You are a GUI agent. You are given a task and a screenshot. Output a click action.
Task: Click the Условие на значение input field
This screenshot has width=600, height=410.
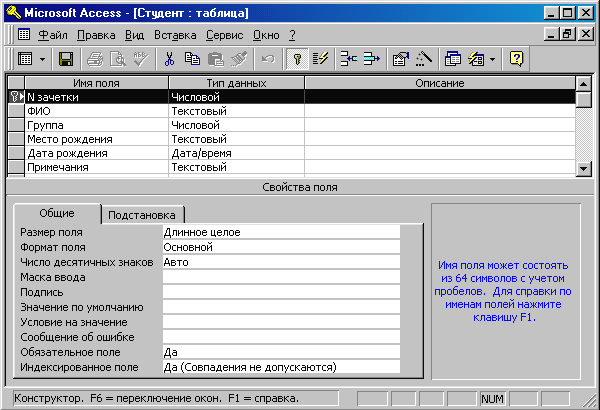coord(281,322)
